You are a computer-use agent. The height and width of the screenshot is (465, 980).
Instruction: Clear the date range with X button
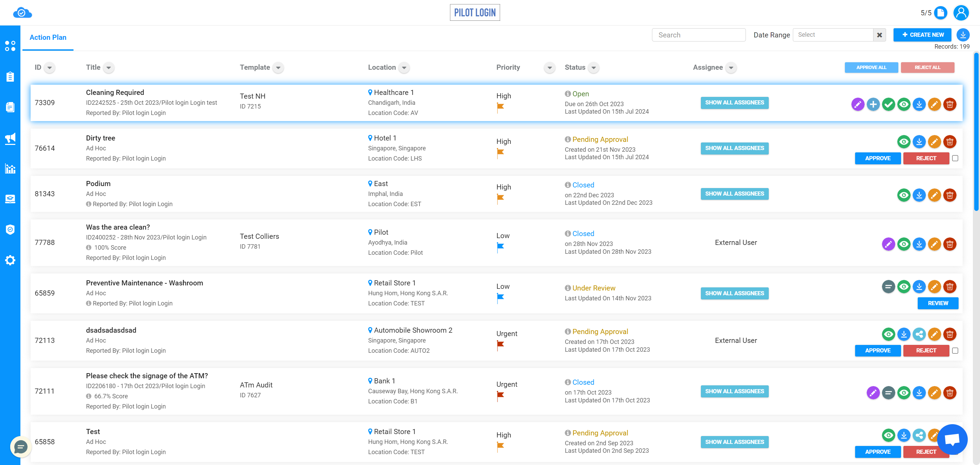pos(879,35)
